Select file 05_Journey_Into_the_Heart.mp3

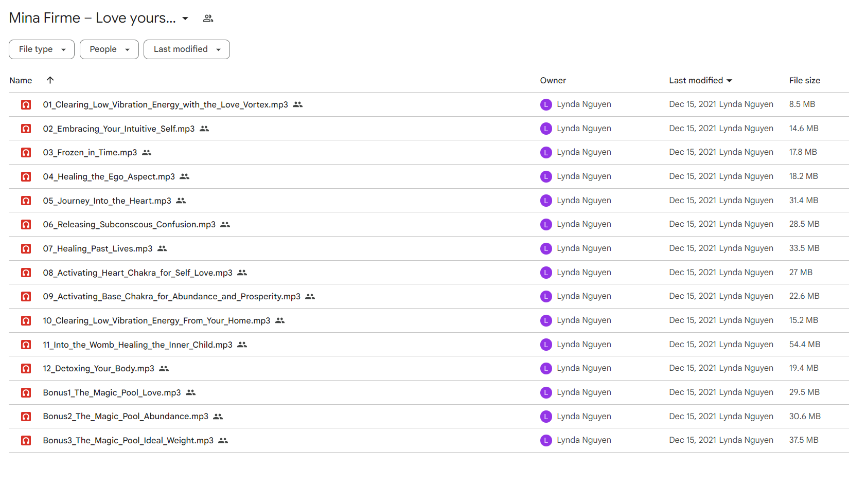click(x=107, y=201)
